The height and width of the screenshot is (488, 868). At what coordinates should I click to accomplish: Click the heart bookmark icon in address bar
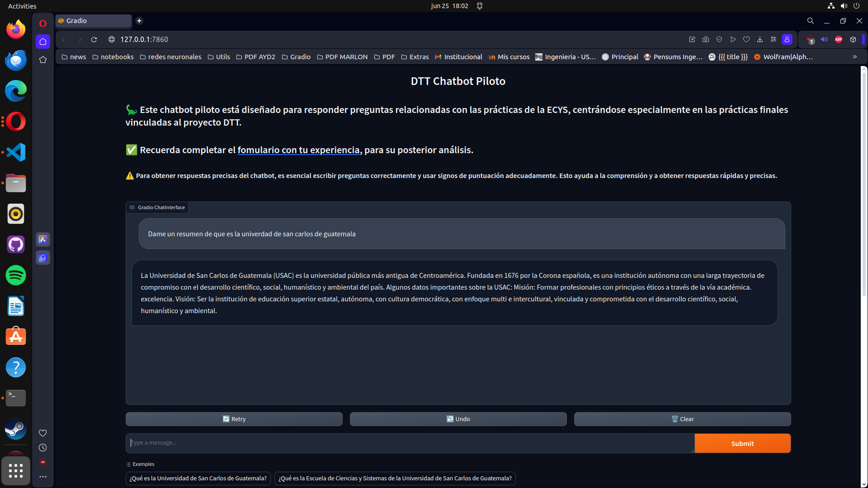point(746,40)
